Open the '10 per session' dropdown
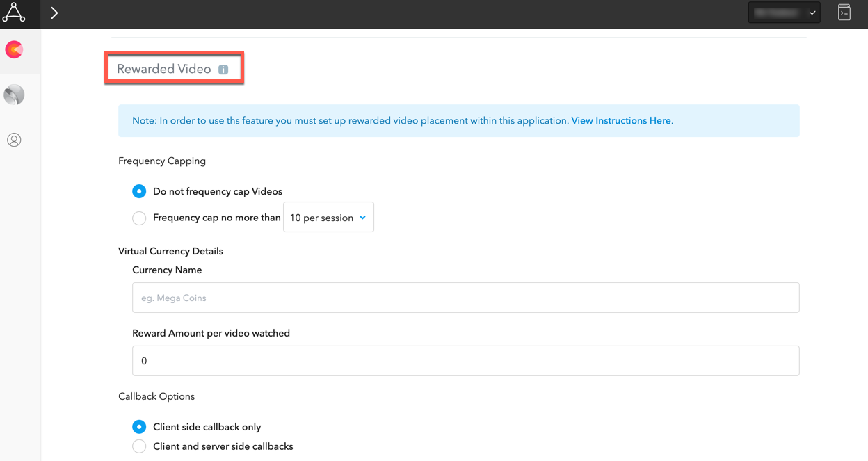The image size is (868, 461). (328, 218)
